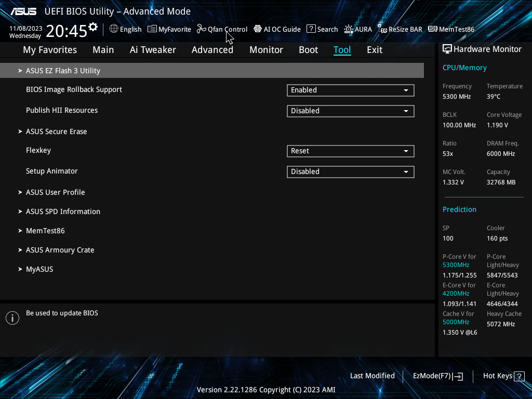The height and width of the screenshot is (399, 532).
Task: Click the Flexkey label
Action: click(38, 150)
